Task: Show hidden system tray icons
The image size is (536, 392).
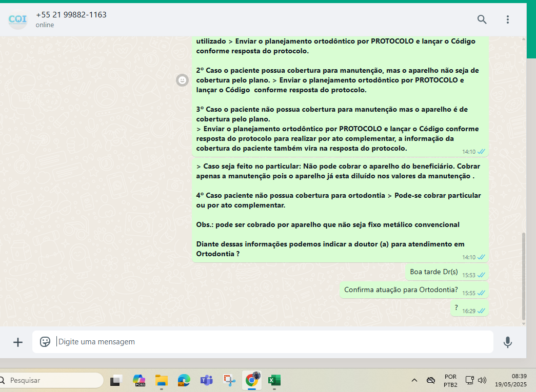Action: pos(414,380)
